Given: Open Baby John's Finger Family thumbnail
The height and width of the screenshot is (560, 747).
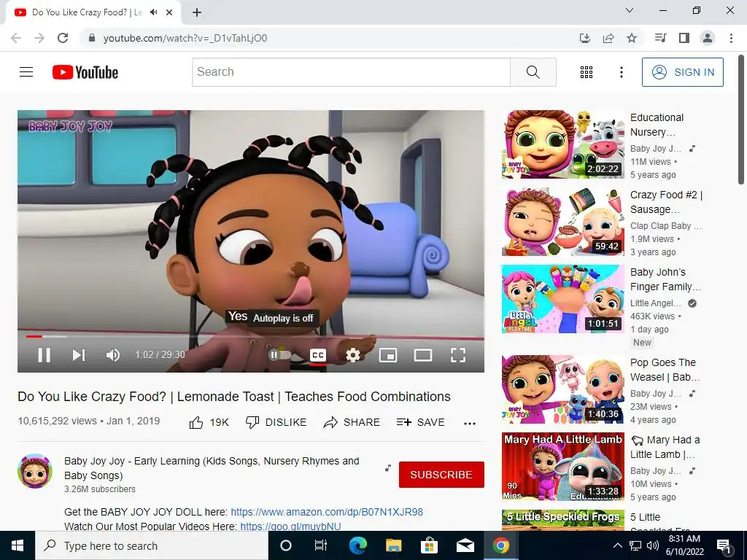Looking at the screenshot, I should [563, 299].
